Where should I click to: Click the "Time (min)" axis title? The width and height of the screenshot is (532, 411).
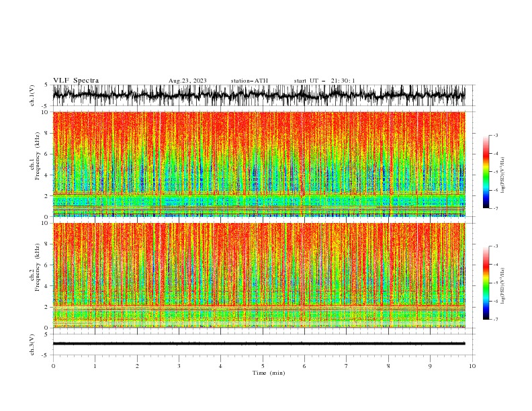269,373
